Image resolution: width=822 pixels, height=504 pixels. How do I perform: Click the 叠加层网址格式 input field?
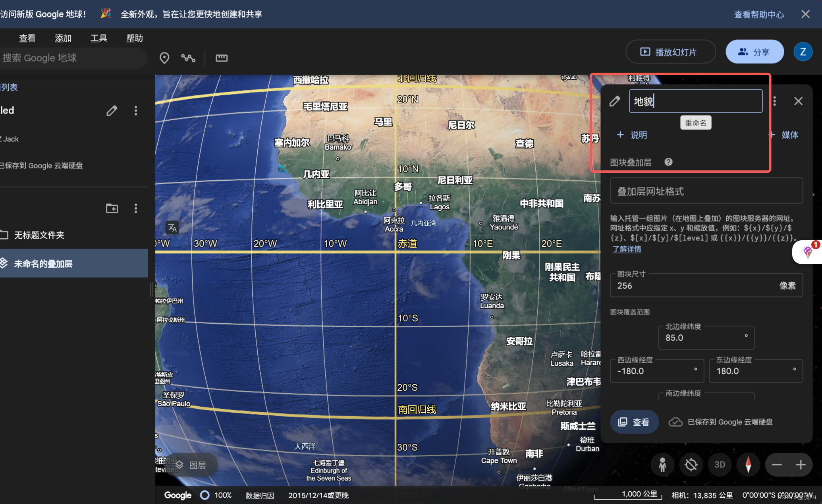point(706,191)
